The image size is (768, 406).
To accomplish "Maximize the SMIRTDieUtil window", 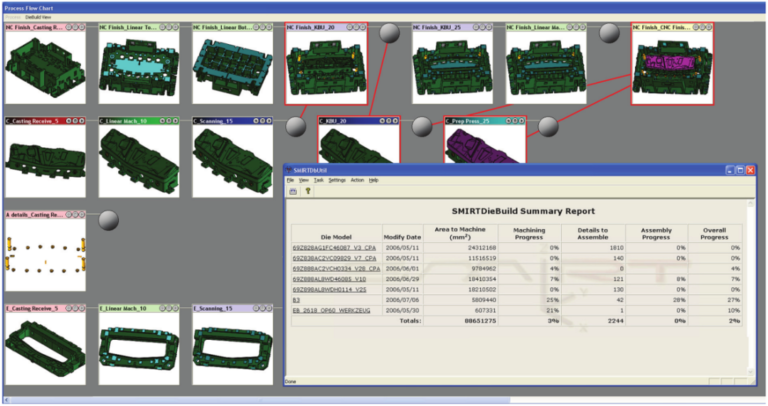I will click(x=740, y=170).
